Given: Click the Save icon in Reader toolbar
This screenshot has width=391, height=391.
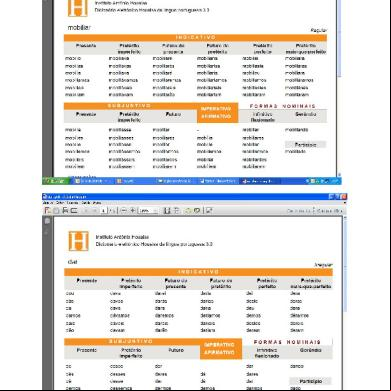Looking at the screenshot, I should 56,210.
